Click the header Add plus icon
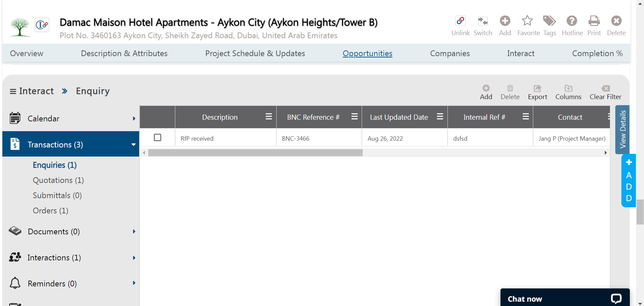This screenshot has height=306, width=644. (505, 21)
